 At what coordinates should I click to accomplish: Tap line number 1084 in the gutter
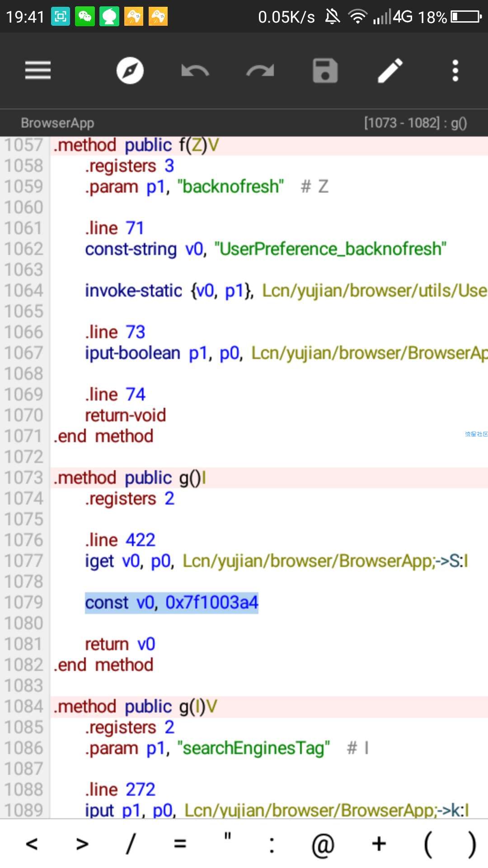pos(24,707)
